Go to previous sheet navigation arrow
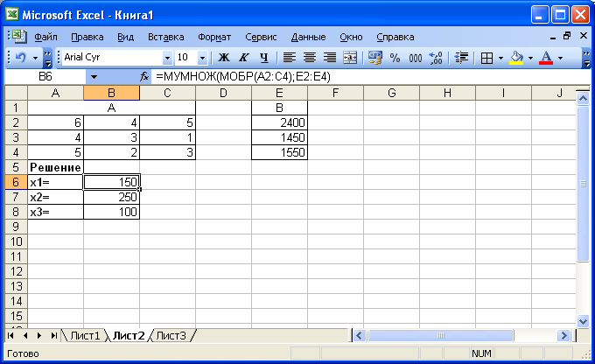This screenshot has height=364, width=595. 25,335
